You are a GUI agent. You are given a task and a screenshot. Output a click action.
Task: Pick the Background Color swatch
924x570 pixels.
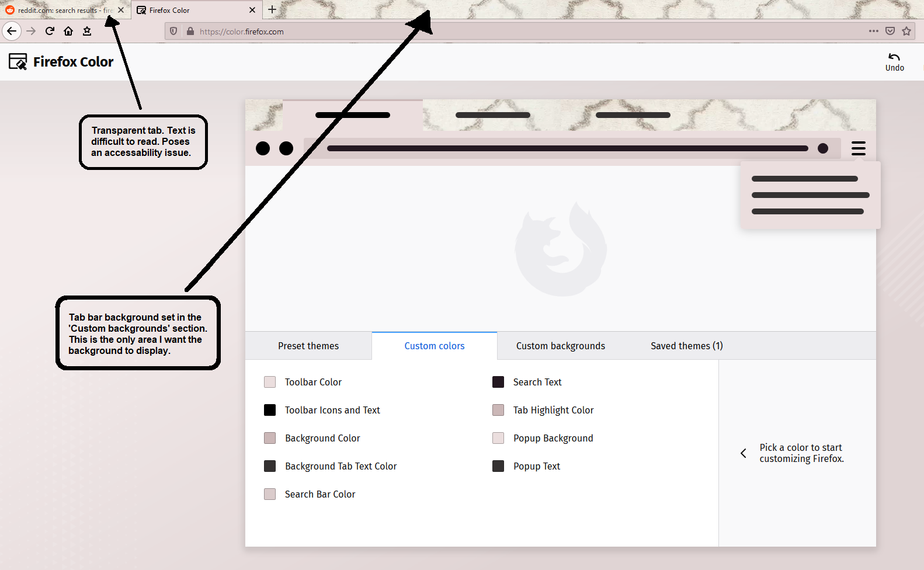click(x=270, y=438)
